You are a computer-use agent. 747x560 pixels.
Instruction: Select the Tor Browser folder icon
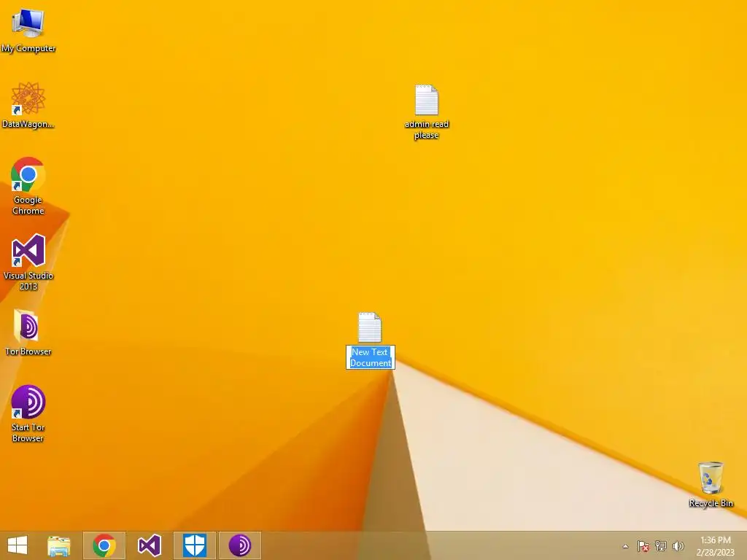[x=26, y=326]
